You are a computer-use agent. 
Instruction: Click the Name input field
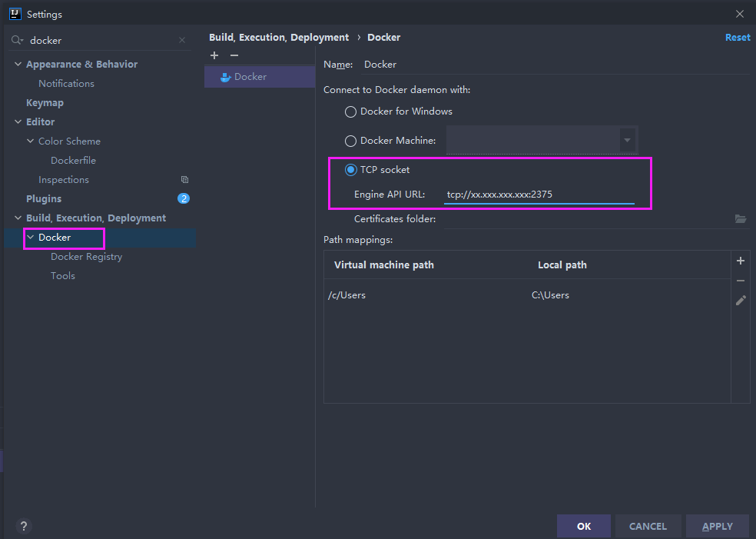pyautogui.click(x=555, y=64)
